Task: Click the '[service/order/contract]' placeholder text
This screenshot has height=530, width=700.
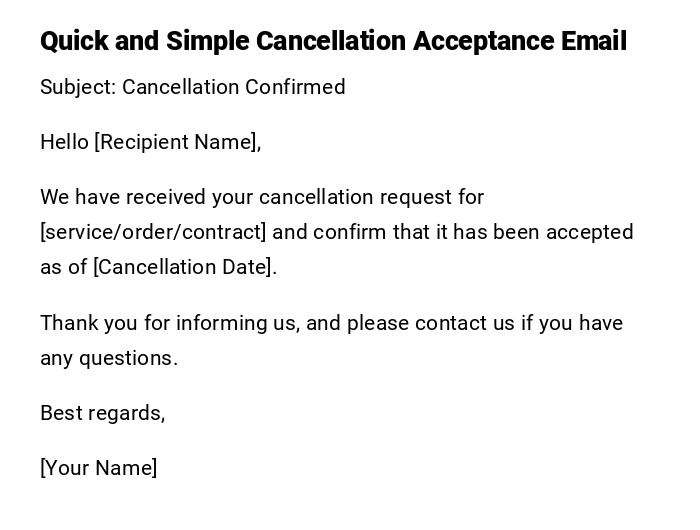Action: 153,232
